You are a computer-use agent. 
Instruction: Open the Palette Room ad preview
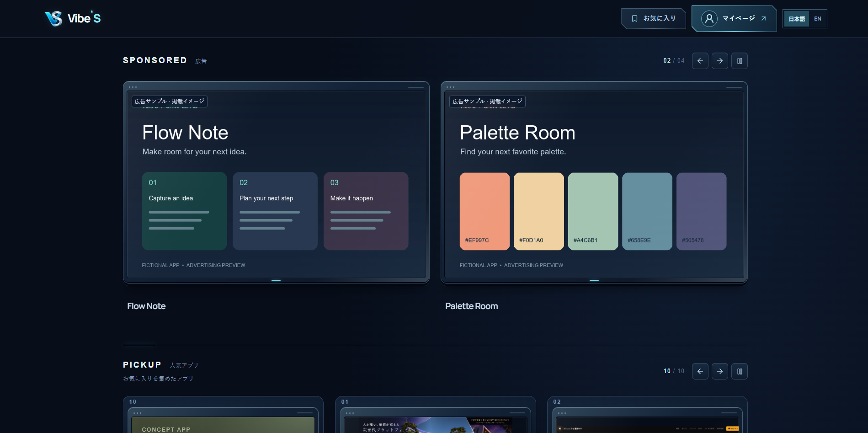click(x=594, y=182)
